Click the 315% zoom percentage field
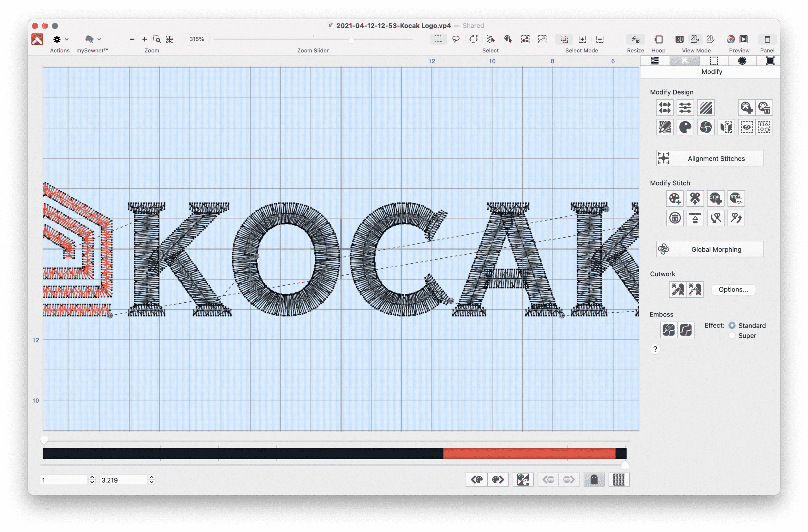This screenshot has width=808, height=532. pyautogui.click(x=196, y=39)
